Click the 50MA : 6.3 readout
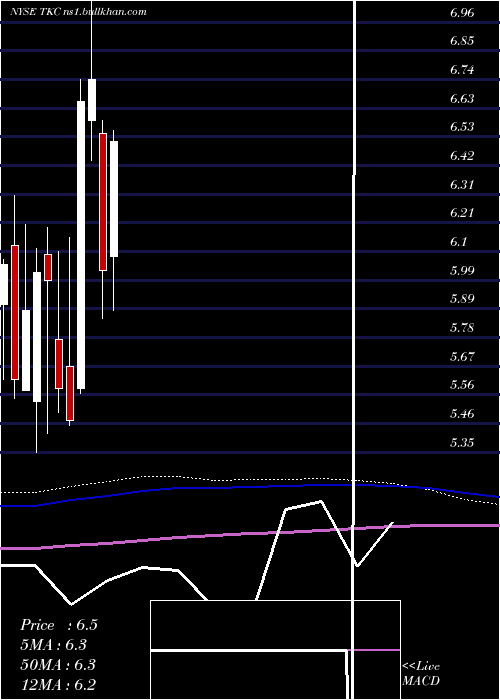The image size is (500, 700). click(x=58, y=665)
